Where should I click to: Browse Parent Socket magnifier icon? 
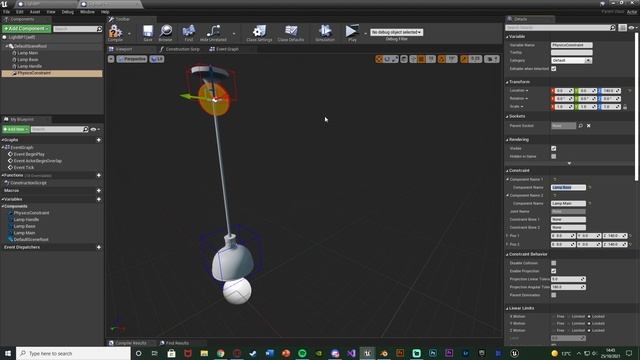coord(580,126)
